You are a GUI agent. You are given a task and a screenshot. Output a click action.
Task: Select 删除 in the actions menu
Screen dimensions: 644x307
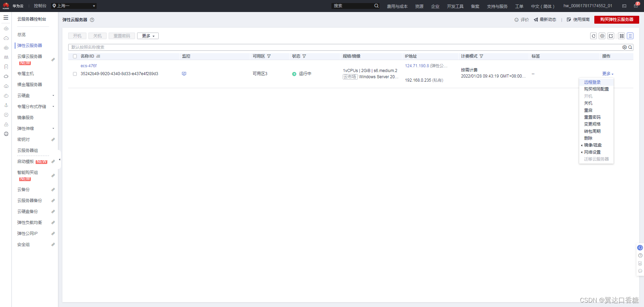tap(588, 138)
